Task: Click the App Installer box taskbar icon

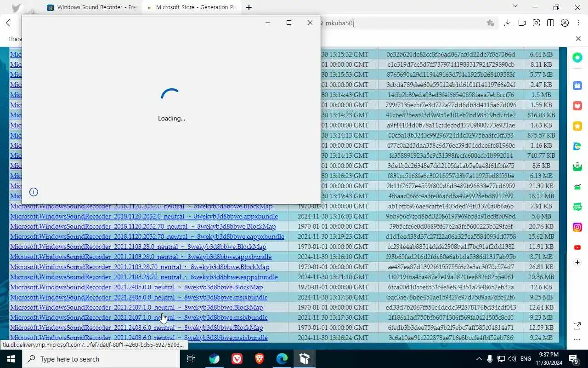Action: pos(305,359)
